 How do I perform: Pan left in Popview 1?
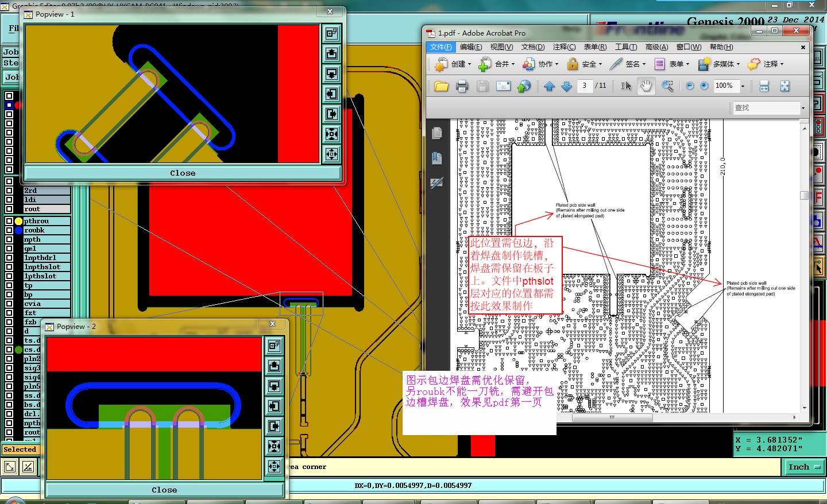[331, 94]
